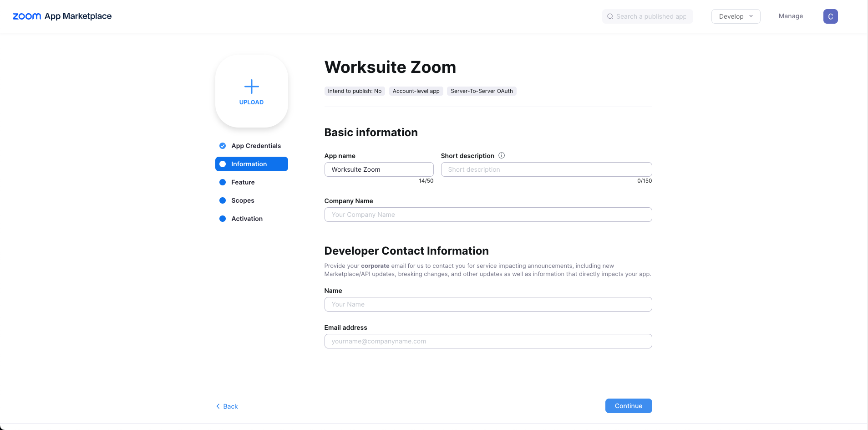Click the 'Account-level app' tag

click(x=416, y=91)
